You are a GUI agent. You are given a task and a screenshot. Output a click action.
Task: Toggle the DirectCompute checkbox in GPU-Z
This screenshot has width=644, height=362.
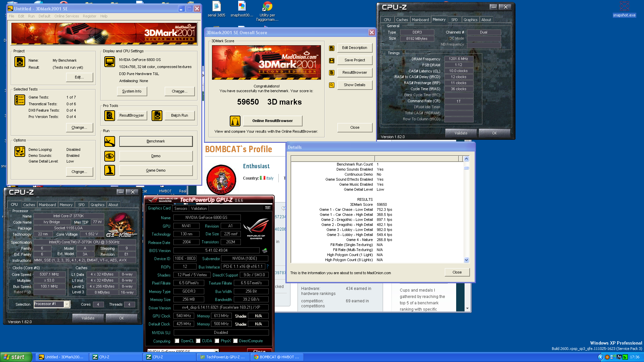[235, 341]
